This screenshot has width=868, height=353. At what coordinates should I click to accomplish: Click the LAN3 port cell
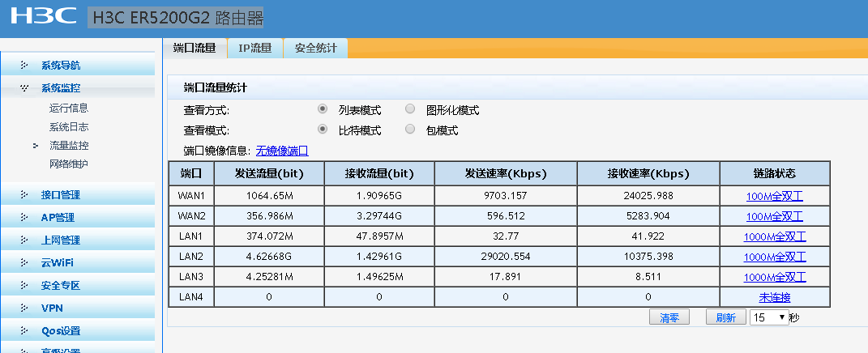[x=191, y=277]
